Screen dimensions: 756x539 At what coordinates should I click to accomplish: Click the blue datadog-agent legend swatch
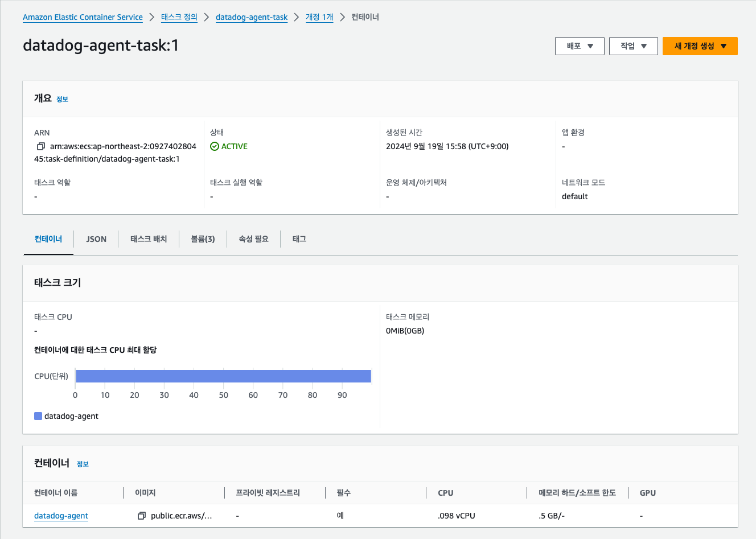click(x=38, y=416)
